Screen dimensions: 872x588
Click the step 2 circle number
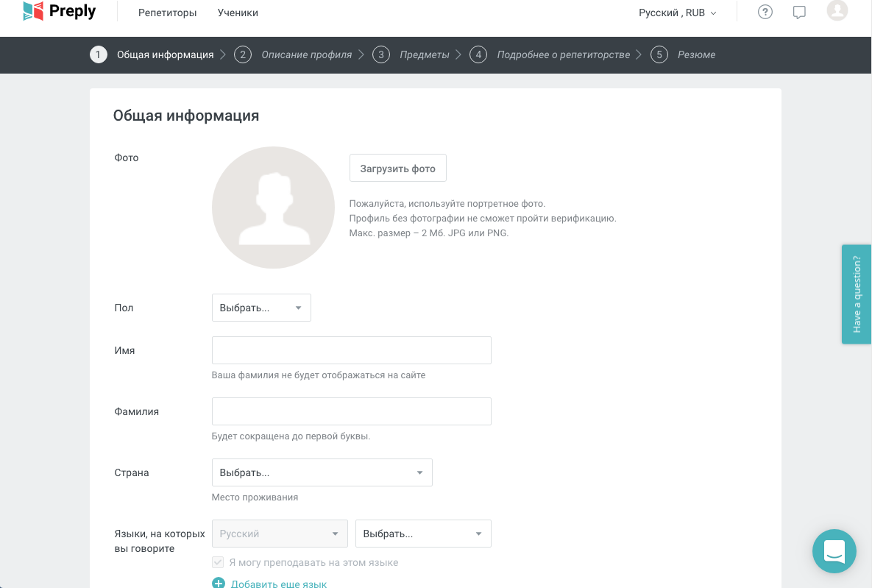click(x=243, y=54)
